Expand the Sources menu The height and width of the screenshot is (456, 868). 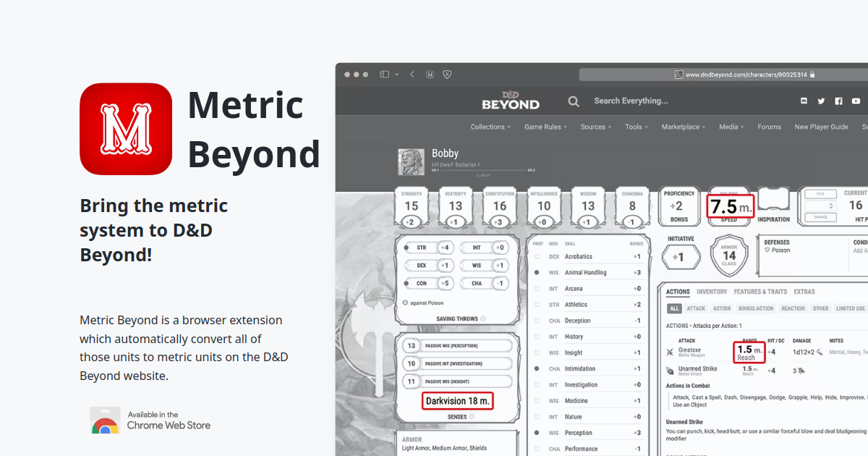click(596, 127)
